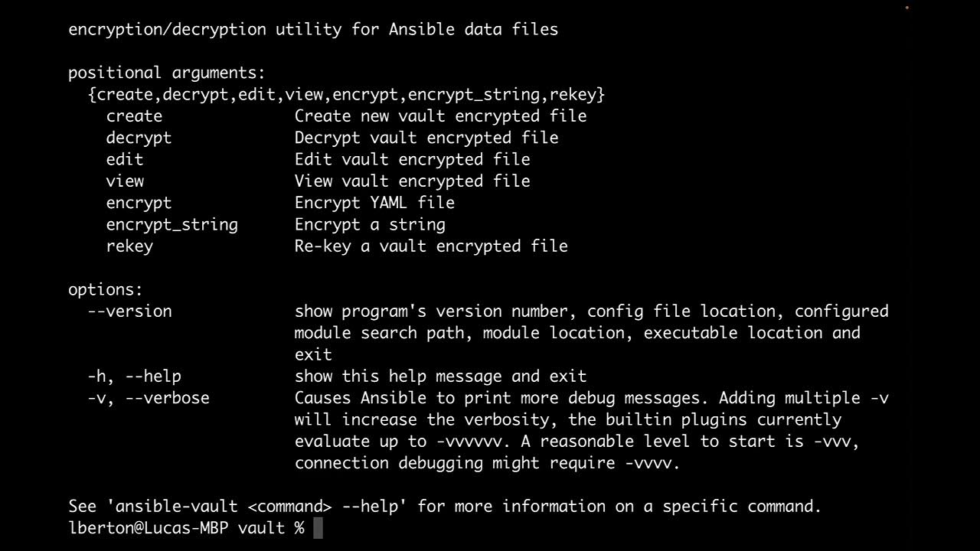Click the "options:" heading

pyautogui.click(x=106, y=290)
